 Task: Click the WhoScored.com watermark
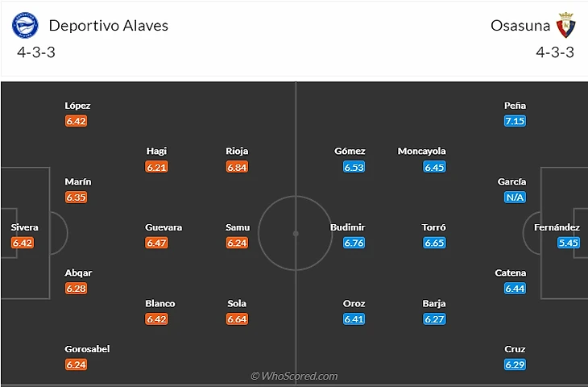(294, 376)
